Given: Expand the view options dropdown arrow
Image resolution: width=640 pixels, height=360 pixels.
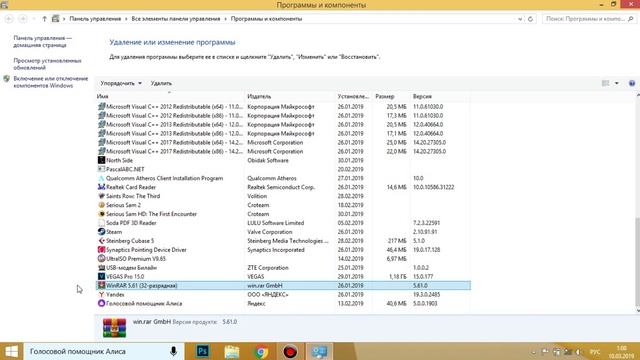Looking at the screenshot, I should pyautogui.click(x=617, y=83).
